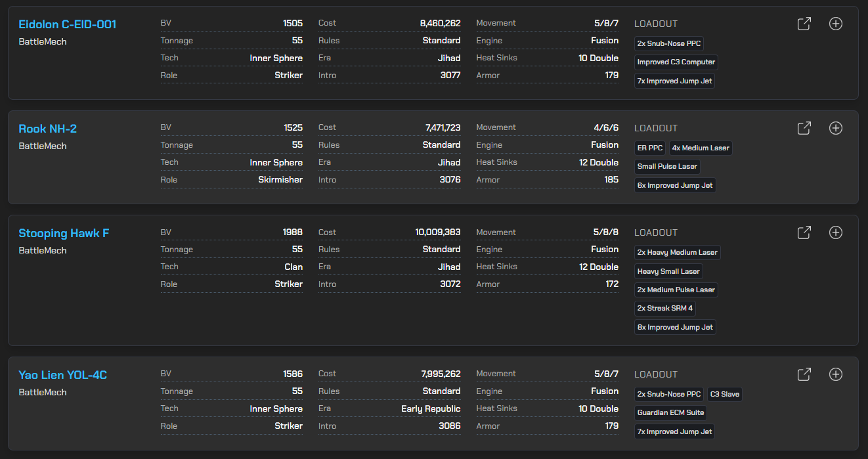
Task: Click the C3 Slave loadout tag
Action: pyautogui.click(x=725, y=394)
